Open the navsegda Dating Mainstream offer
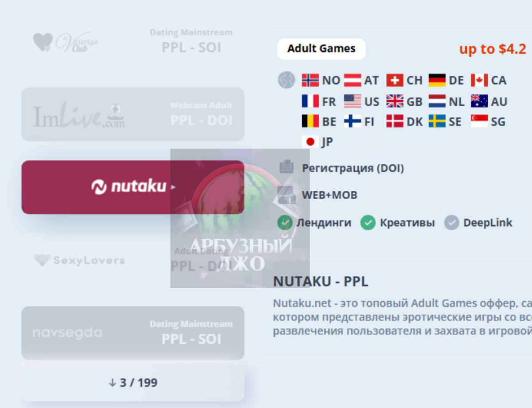 coord(133,333)
